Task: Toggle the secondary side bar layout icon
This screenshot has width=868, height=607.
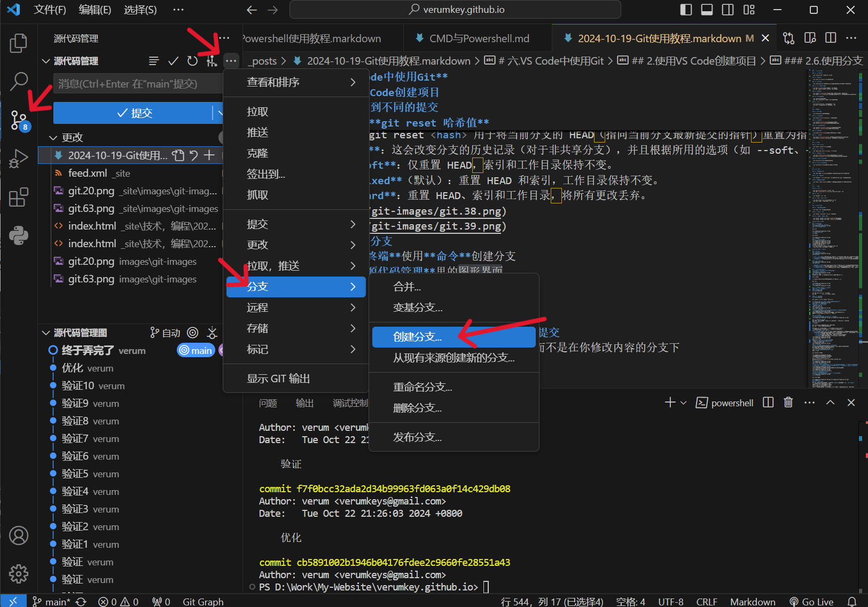Action: pyautogui.click(x=728, y=10)
